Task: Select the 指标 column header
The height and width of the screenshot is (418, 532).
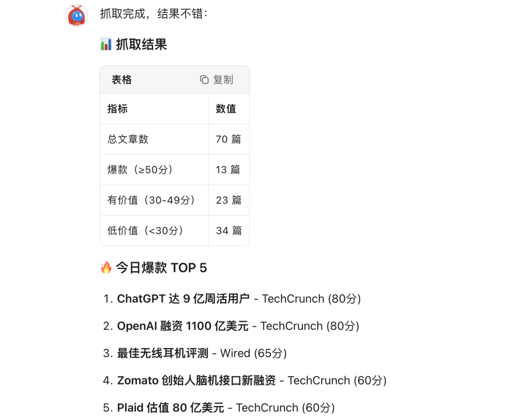Action: tap(117, 108)
